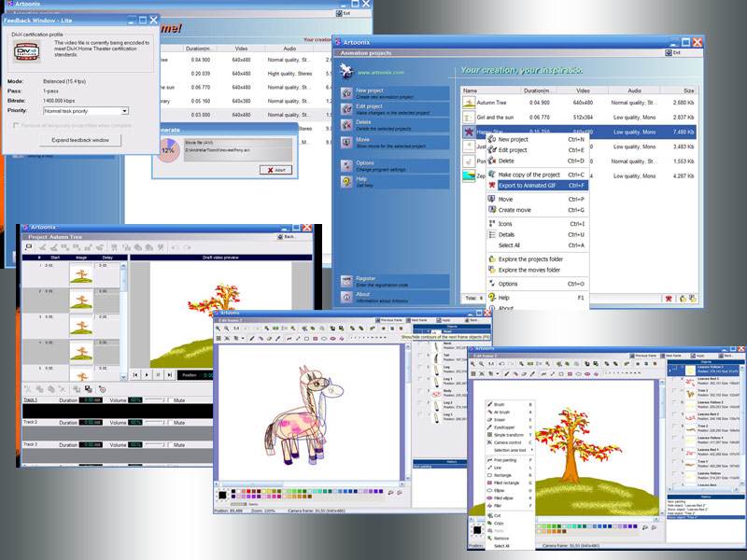The width and height of the screenshot is (747, 560).
Task: Open www.artoonix.com link
Action: (381, 73)
